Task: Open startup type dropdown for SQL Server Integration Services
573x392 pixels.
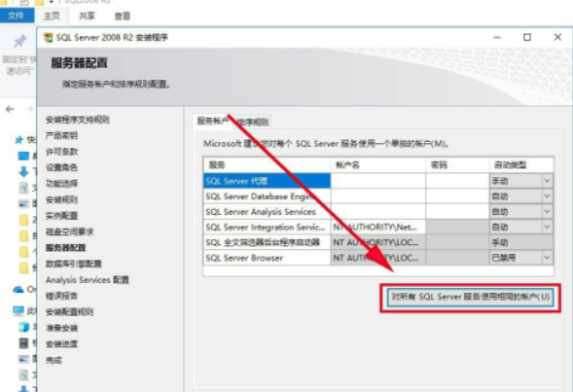Action: [547, 227]
